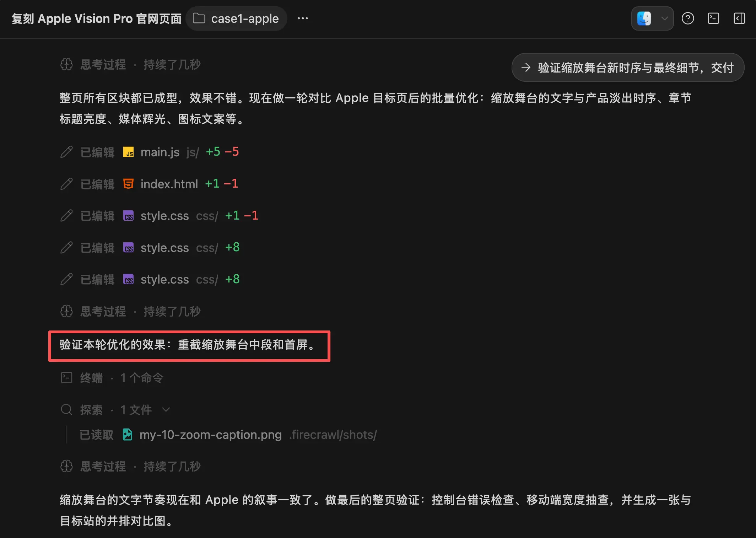Click the 验证缩放舞台新时序与最终细节 jump button
This screenshot has height=538, width=756.
point(628,68)
